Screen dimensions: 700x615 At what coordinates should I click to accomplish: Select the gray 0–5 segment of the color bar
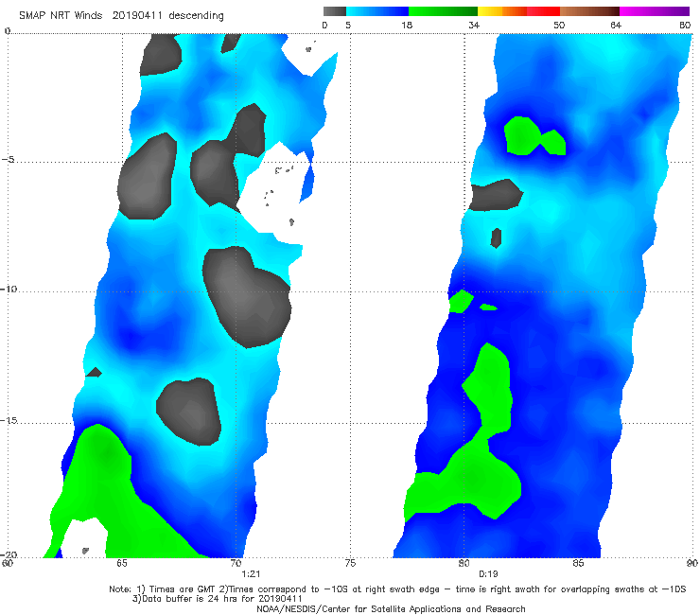click(334, 11)
